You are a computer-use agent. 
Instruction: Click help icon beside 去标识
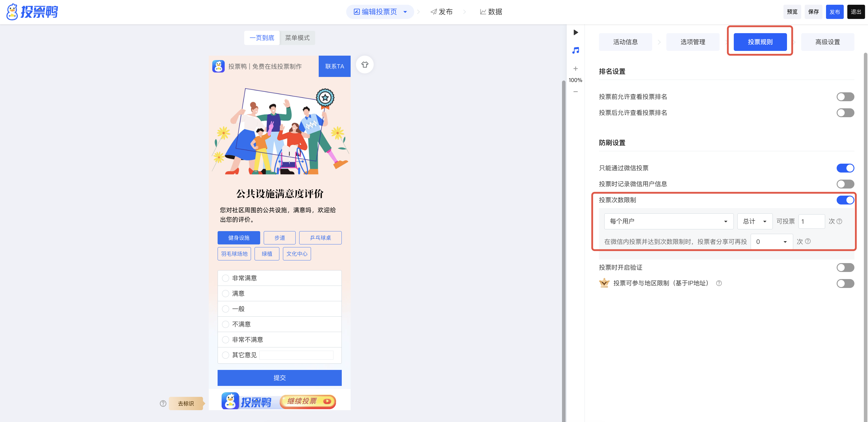click(x=163, y=403)
